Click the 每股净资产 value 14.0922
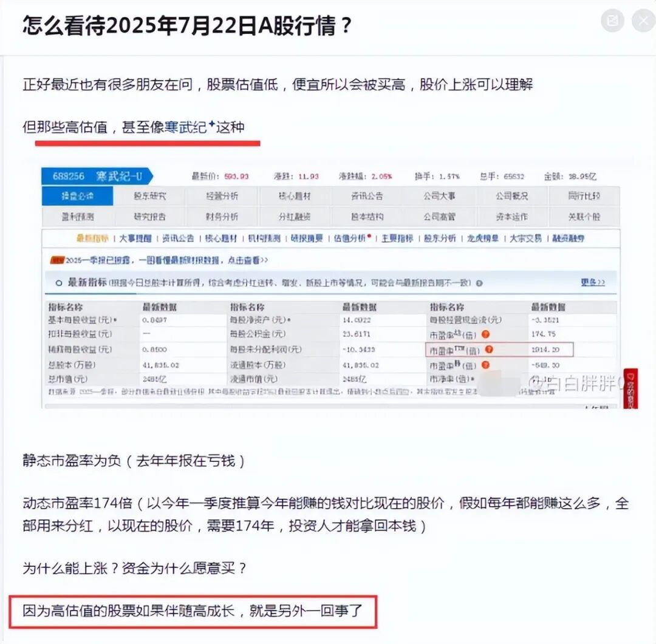The image size is (656, 644). click(357, 320)
